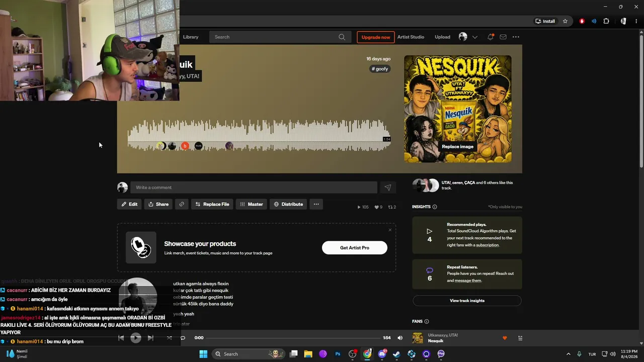
Task: Click the Master button
Action: [252, 204]
